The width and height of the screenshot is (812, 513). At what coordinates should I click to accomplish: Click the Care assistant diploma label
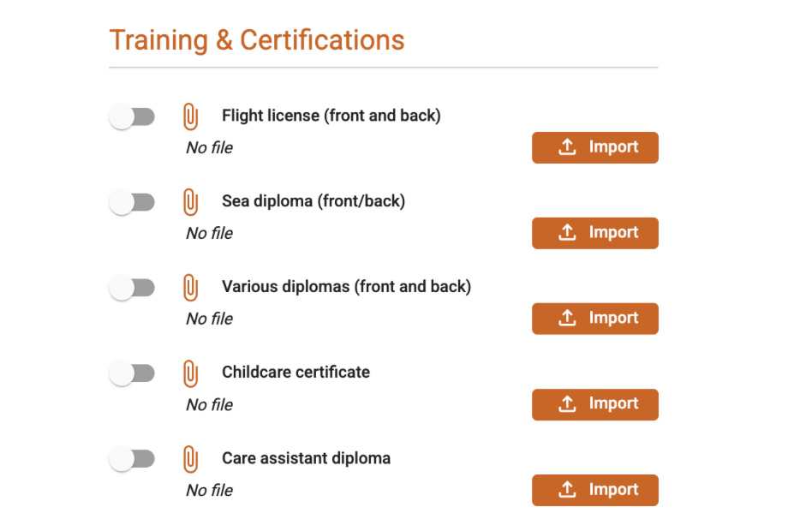point(306,458)
